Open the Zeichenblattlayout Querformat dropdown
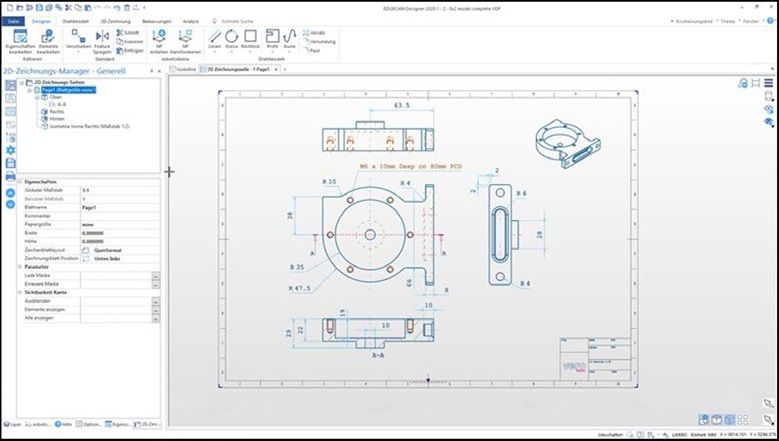The image size is (779, 441). 120,250
